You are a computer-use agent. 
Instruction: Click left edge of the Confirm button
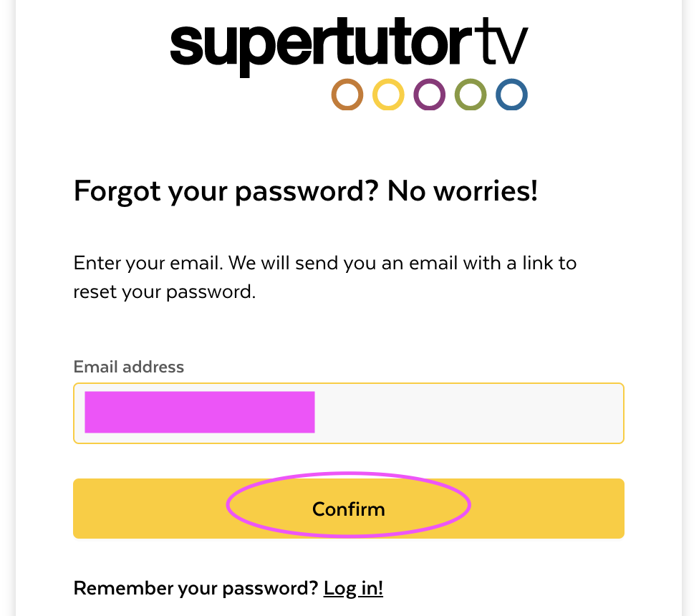coord(89,509)
